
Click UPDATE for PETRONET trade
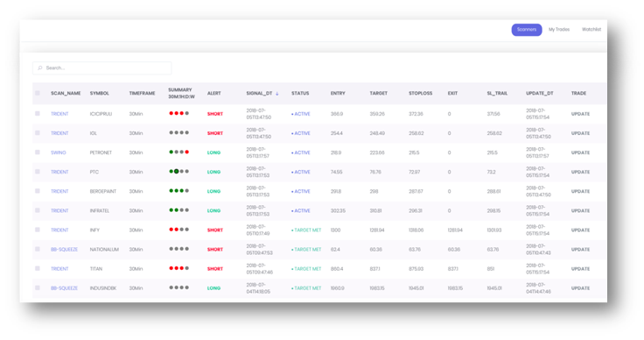(x=580, y=152)
